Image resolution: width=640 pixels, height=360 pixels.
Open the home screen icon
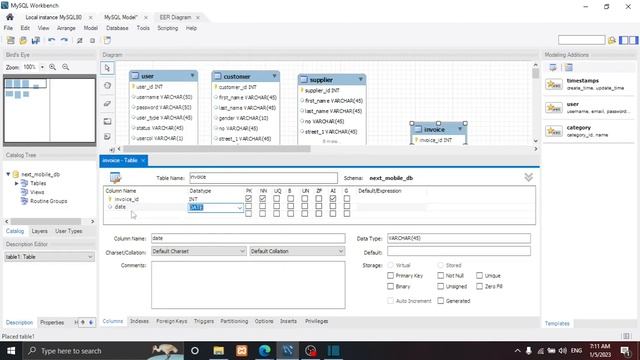(10, 17)
